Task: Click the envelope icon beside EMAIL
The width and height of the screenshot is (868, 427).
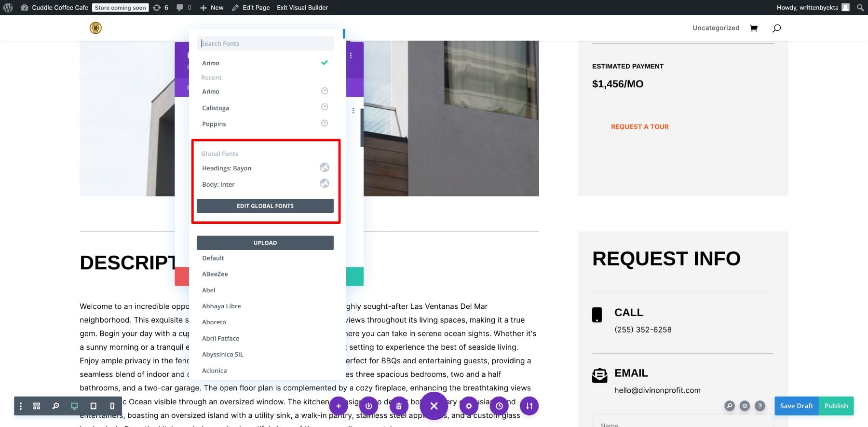Action: (x=599, y=375)
